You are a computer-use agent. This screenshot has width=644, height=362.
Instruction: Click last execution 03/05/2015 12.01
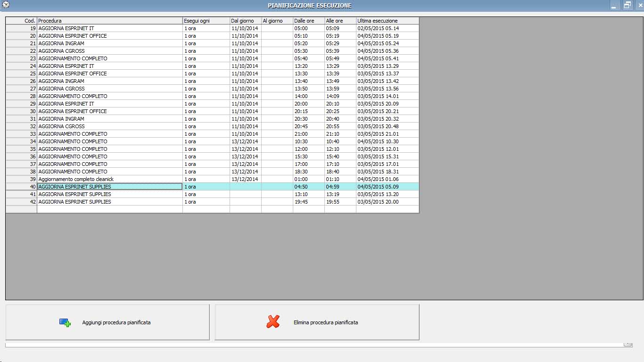[x=388, y=149]
